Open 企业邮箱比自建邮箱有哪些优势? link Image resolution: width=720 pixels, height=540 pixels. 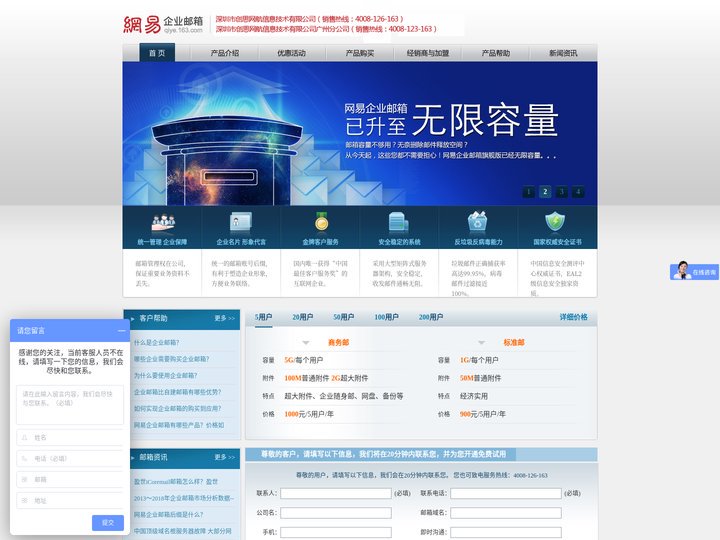point(178,392)
